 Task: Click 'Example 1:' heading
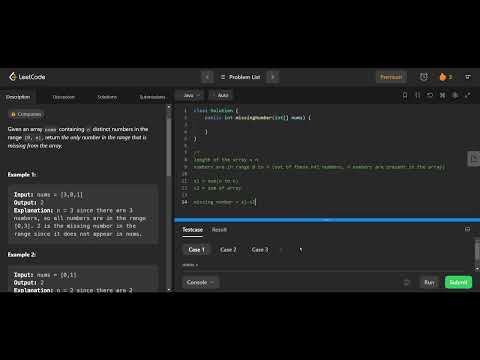click(x=22, y=175)
